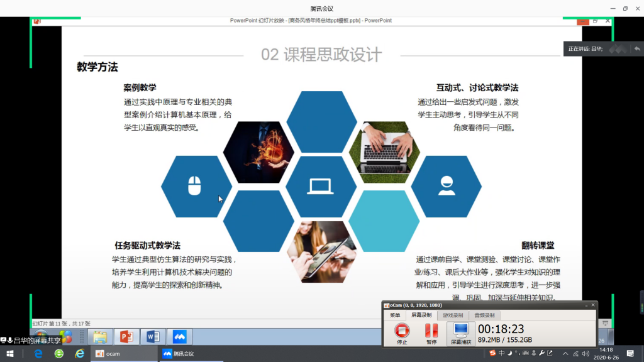Click the reply arrow beside speaker name

637,48
